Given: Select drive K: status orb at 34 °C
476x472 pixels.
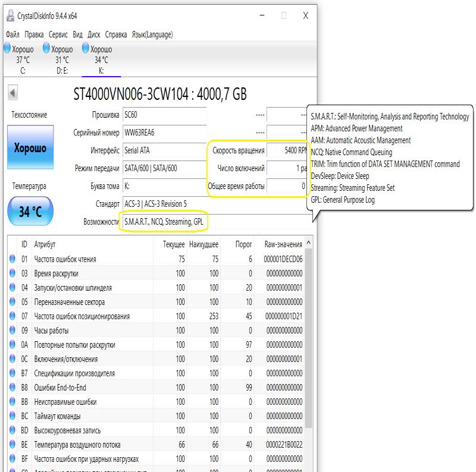Looking at the screenshot, I should pyautogui.click(x=86, y=48).
